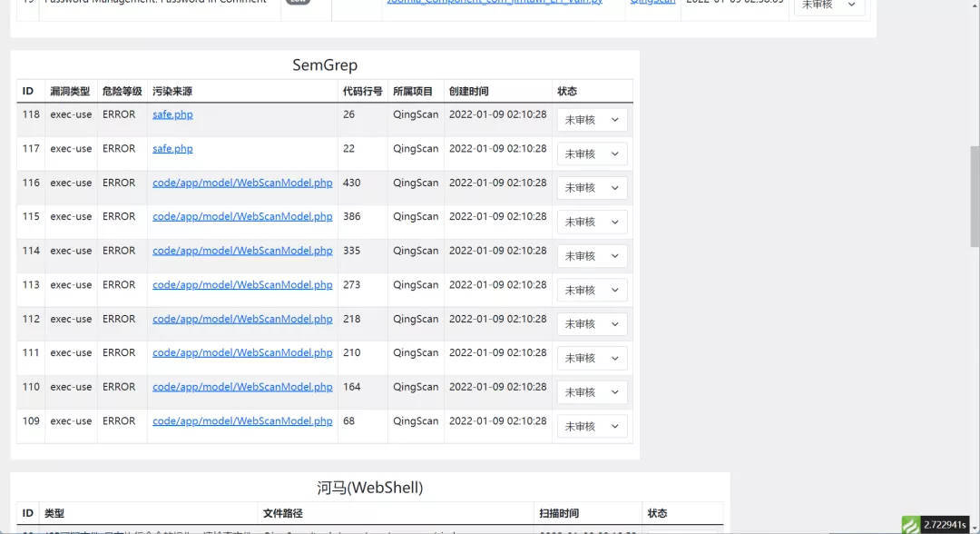
Task: Open the safe.php link in row 118
Action: click(x=172, y=114)
